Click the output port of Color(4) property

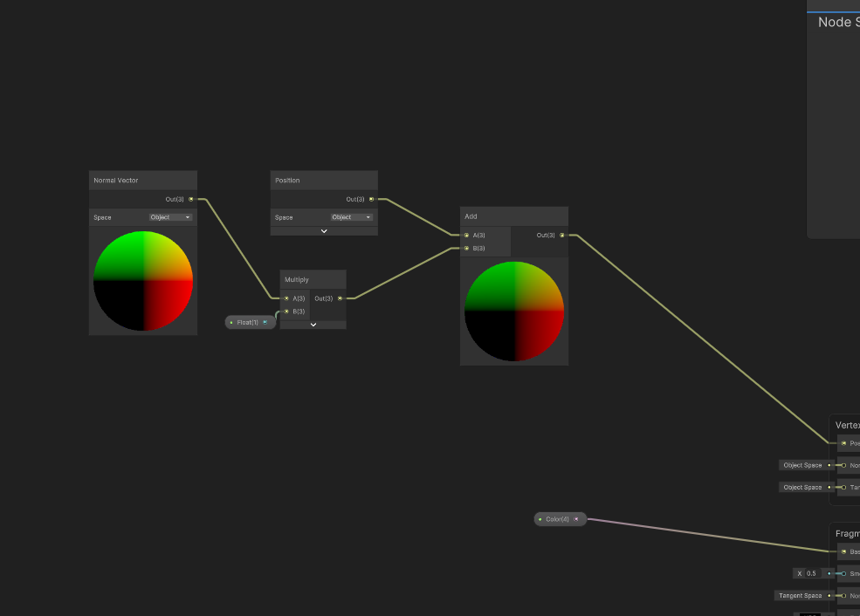coord(576,519)
